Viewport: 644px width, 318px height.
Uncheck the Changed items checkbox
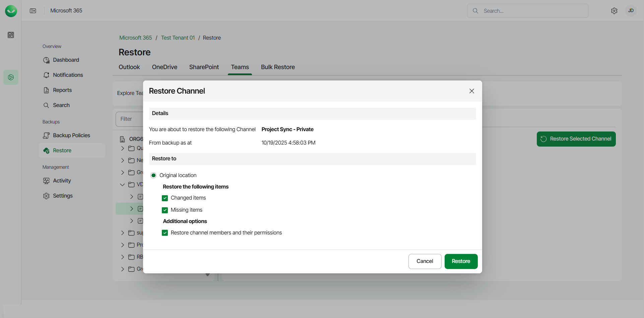coord(165,198)
